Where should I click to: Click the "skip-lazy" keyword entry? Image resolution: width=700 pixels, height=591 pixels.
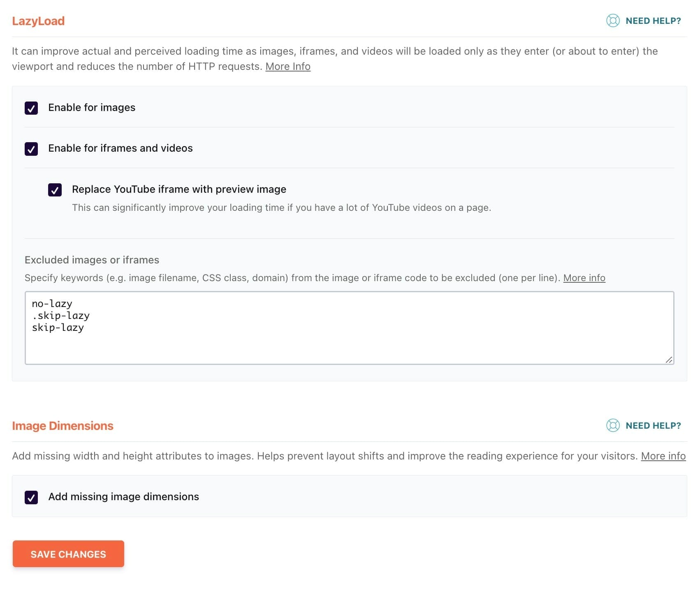pyautogui.click(x=58, y=328)
